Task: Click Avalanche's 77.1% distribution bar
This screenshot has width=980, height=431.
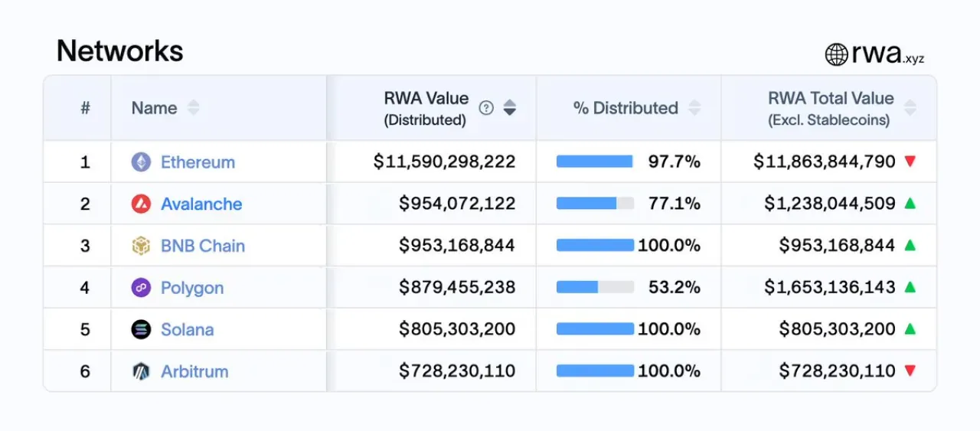Action: pyautogui.click(x=595, y=204)
